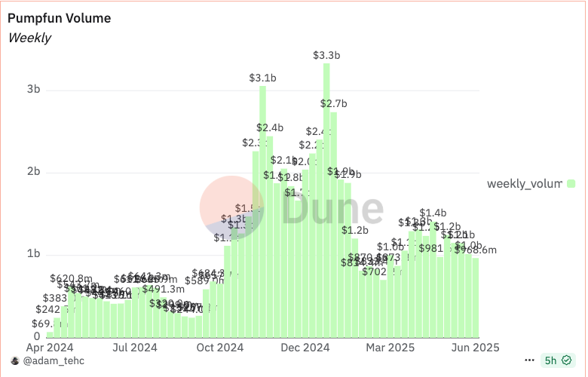Click the 3b y-axis tick label
This screenshot has width=588, height=377.
(32, 90)
